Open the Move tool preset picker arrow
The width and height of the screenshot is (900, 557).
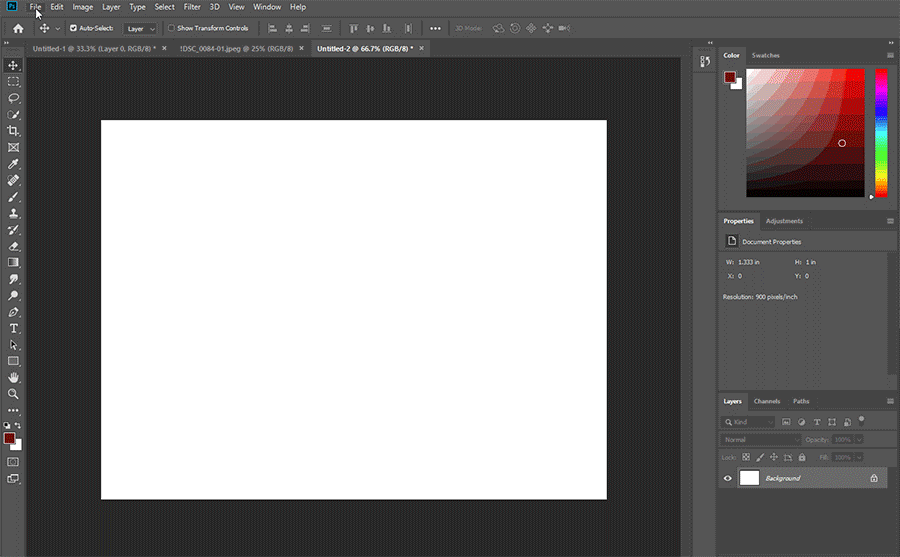click(x=57, y=28)
